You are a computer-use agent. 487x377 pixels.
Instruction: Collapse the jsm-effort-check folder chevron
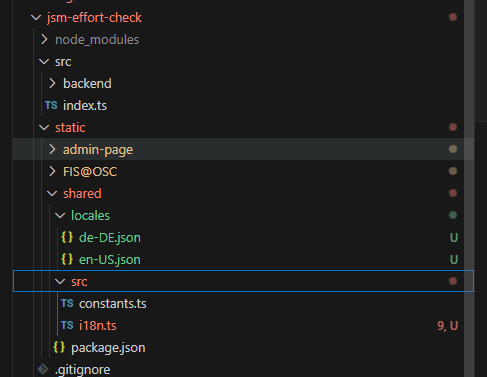tap(36, 18)
